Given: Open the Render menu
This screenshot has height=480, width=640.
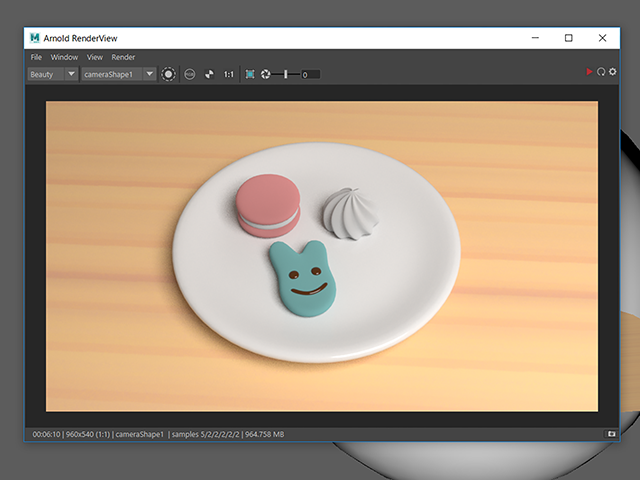Looking at the screenshot, I should (123, 57).
